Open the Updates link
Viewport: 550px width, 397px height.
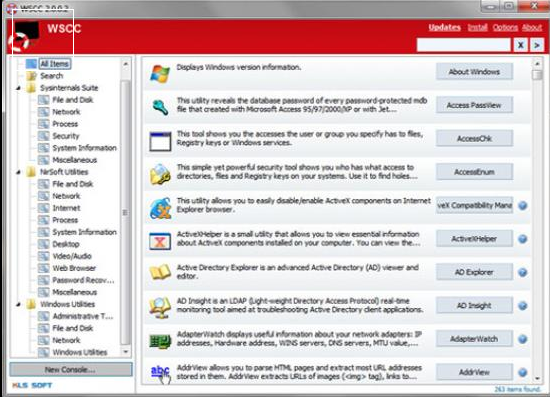tap(444, 27)
